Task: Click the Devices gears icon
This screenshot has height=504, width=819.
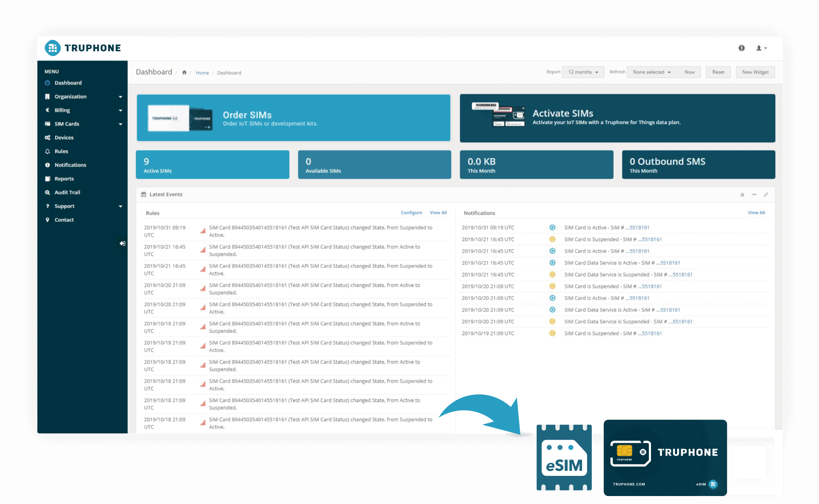Action: pos(47,137)
